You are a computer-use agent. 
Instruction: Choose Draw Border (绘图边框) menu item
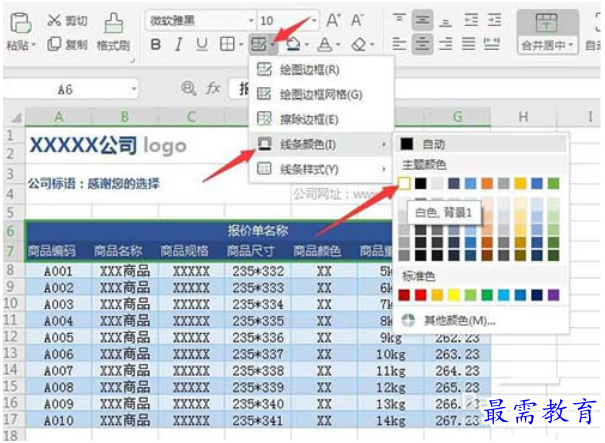[321, 70]
